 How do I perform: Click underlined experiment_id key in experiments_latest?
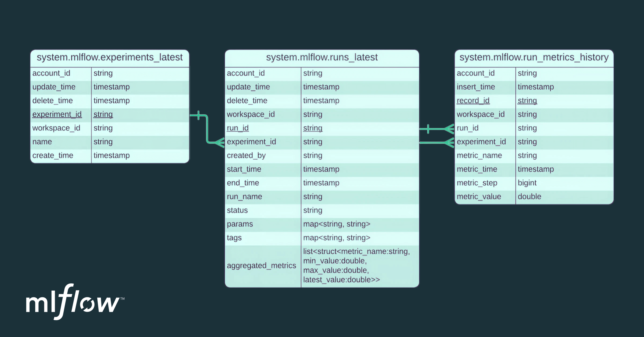(x=57, y=114)
